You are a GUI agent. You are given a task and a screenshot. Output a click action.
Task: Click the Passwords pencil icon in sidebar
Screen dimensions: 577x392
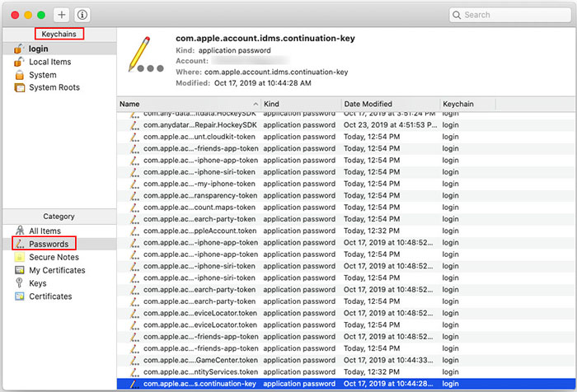(20, 244)
